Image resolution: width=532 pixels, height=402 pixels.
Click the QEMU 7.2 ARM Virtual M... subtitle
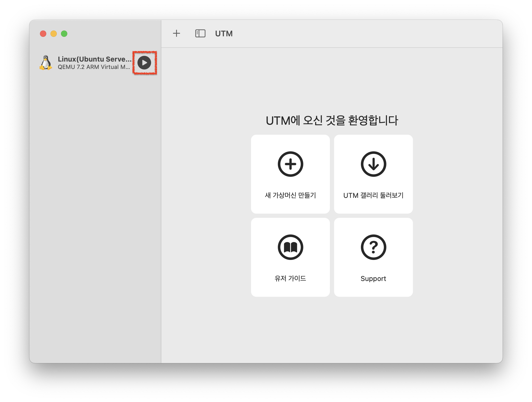point(94,67)
